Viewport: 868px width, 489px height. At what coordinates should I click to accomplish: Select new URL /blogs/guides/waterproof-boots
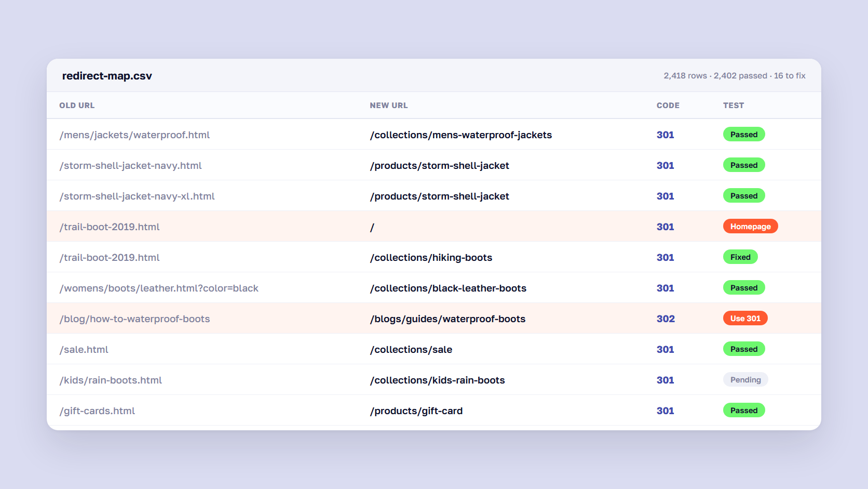[447, 319]
